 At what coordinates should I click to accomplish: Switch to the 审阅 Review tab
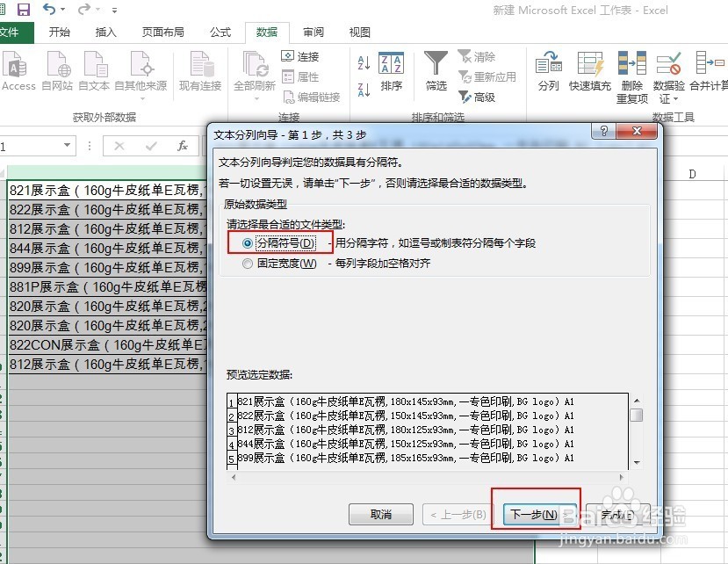click(314, 32)
